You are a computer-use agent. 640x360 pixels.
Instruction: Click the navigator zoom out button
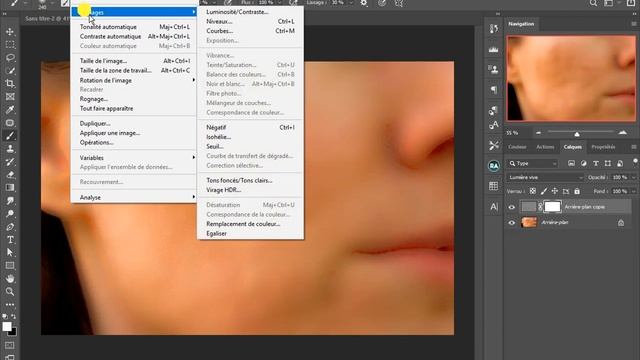point(538,133)
